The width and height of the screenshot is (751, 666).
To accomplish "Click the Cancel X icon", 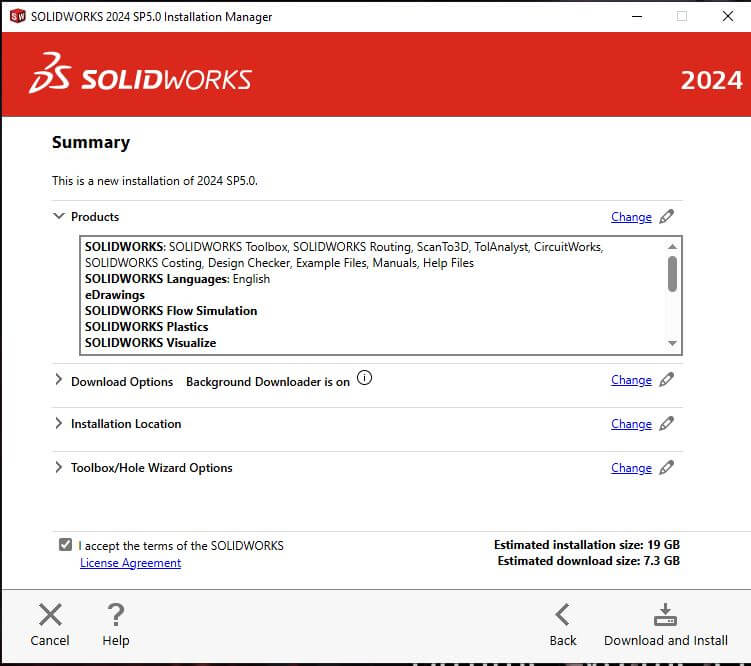I will pos(50,615).
